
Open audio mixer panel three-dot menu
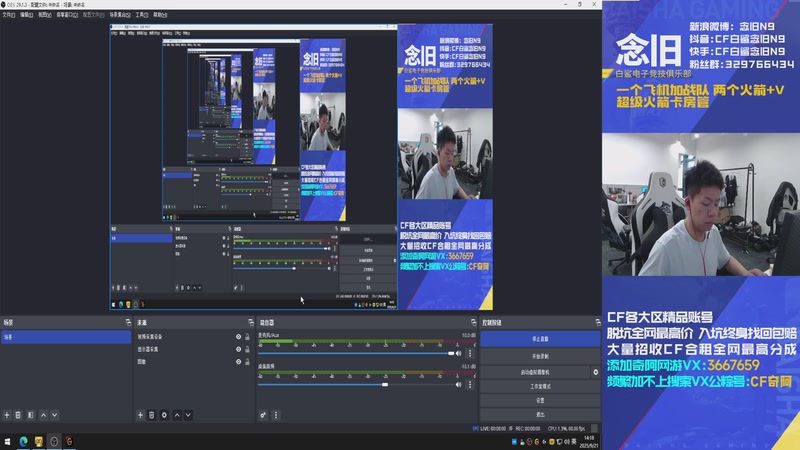(x=276, y=415)
